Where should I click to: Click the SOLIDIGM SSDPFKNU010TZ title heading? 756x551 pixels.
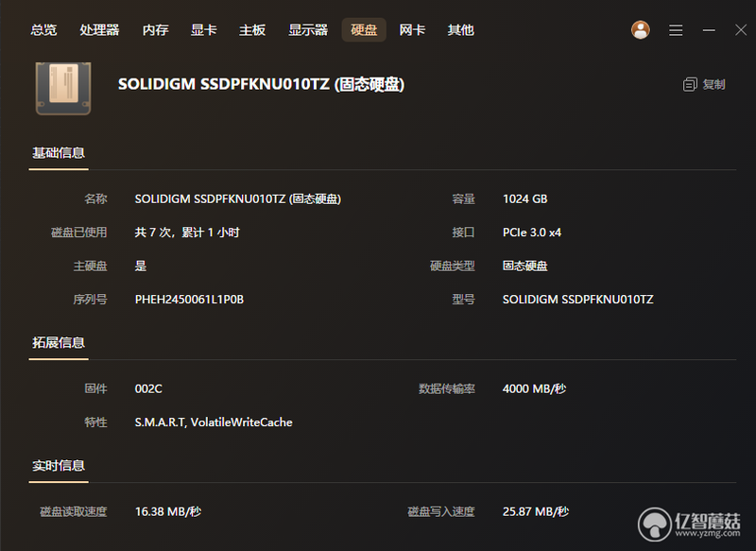(262, 84)
